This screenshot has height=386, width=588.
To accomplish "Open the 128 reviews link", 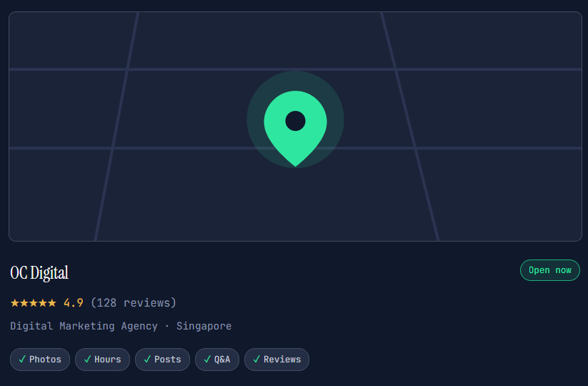I will point(134,302).
